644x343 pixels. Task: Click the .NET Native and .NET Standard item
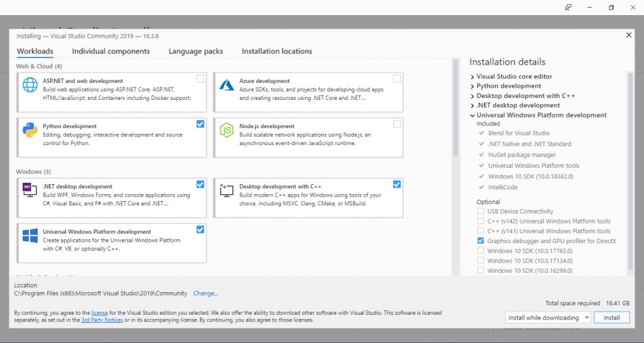point(530,144)
